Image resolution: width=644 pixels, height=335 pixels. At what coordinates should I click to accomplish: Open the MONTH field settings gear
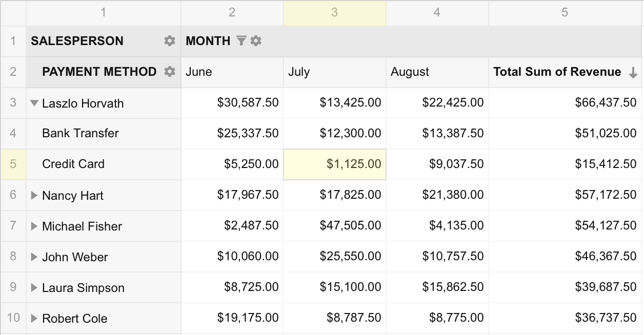256,41
